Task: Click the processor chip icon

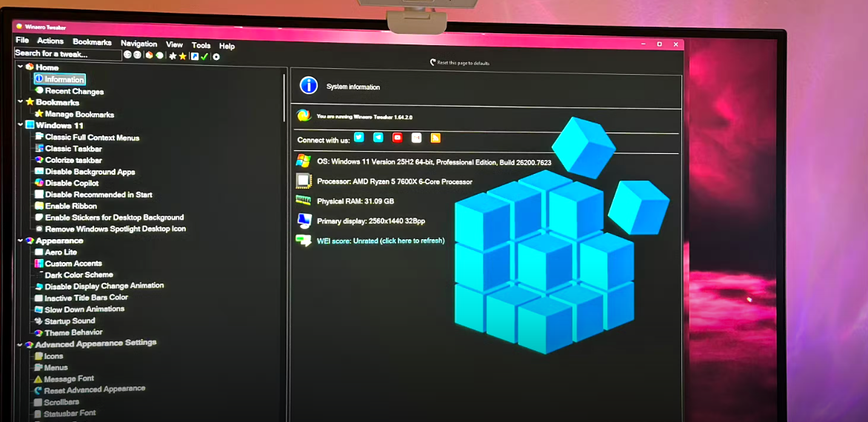Action: coord(304,181)
